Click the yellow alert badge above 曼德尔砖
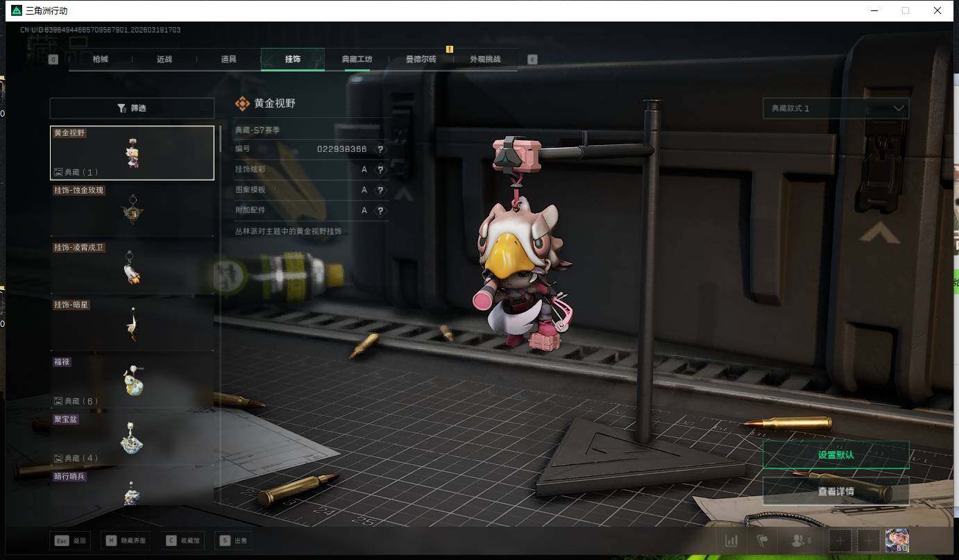This screenshot has height=560, width=959. 450,49
